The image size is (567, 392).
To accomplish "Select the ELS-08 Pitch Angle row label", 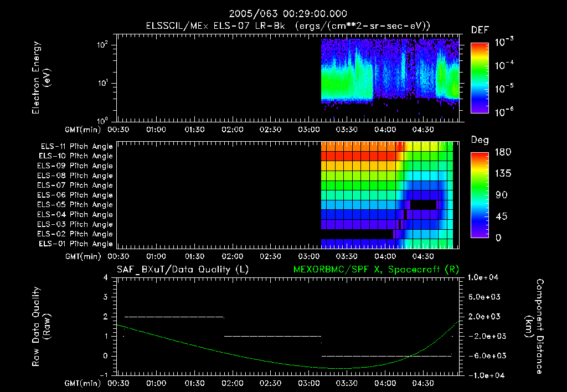I will click(75, 176).
